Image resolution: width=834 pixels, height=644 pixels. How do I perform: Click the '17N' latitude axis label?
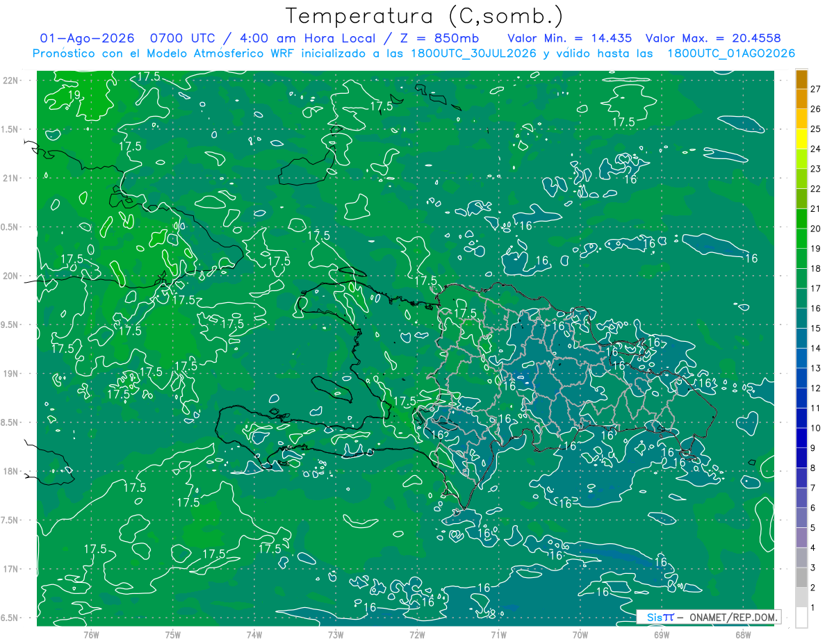point(11,569)
